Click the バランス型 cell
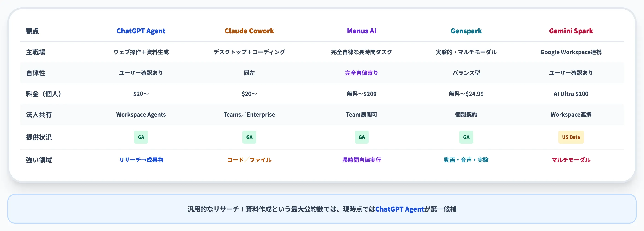 (x=466, y=73)
